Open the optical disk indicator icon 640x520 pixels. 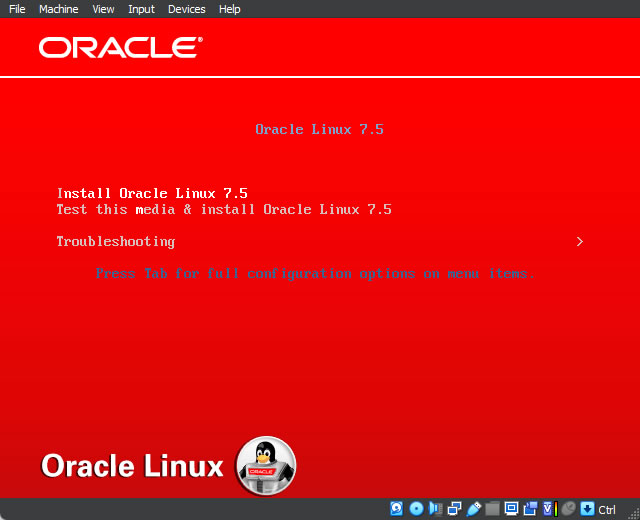click(416, 509)
